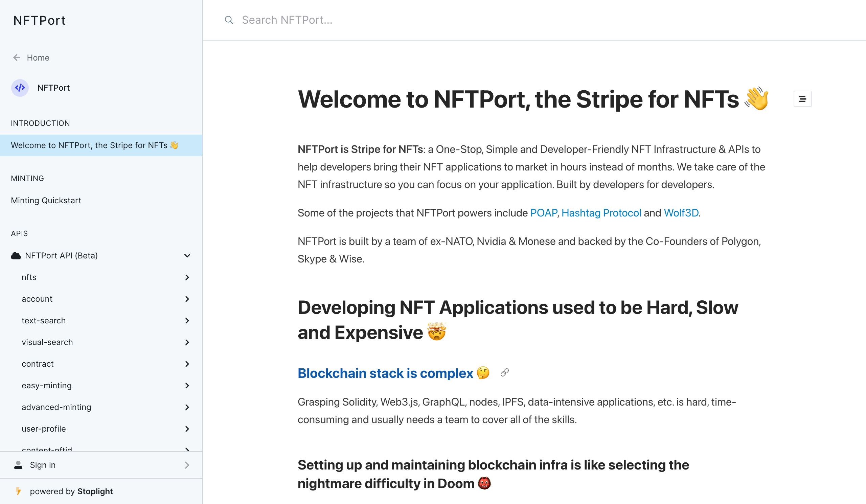Open text-search API group

point(101,321)
